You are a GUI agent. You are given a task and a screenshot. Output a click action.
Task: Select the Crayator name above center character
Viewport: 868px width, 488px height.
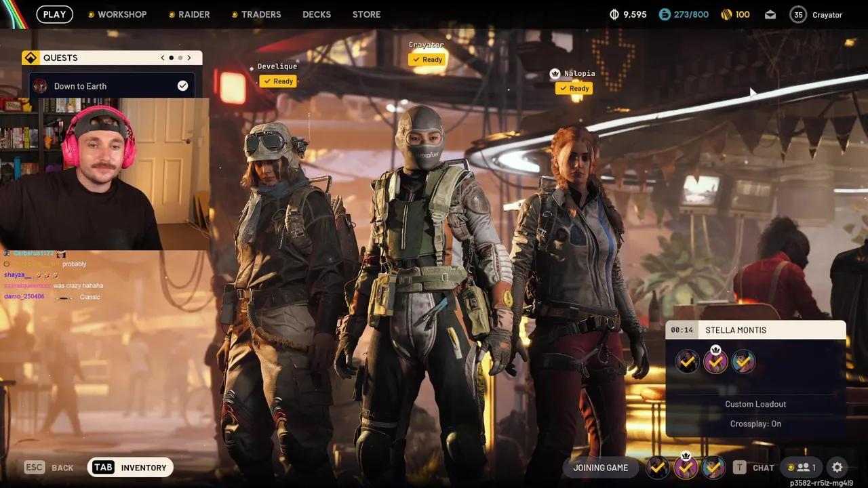tap(427, 45)
